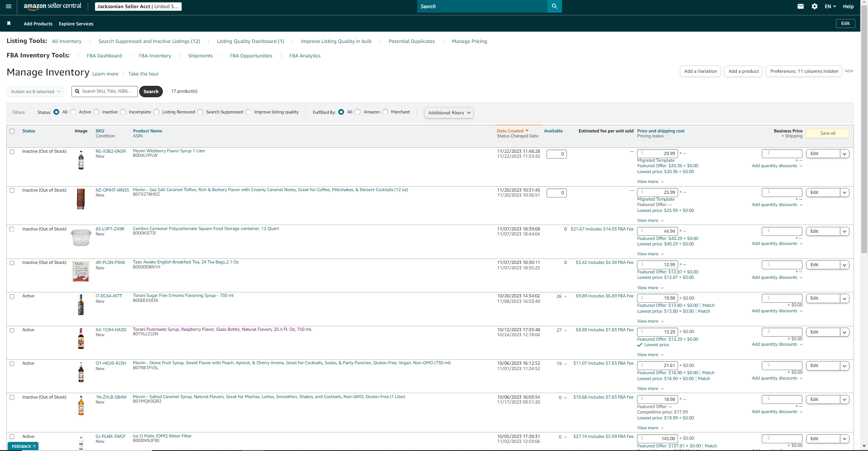This screenshot has width=868, height=451.
Task: Open the settings gear icon
Action: coord(815,6)
